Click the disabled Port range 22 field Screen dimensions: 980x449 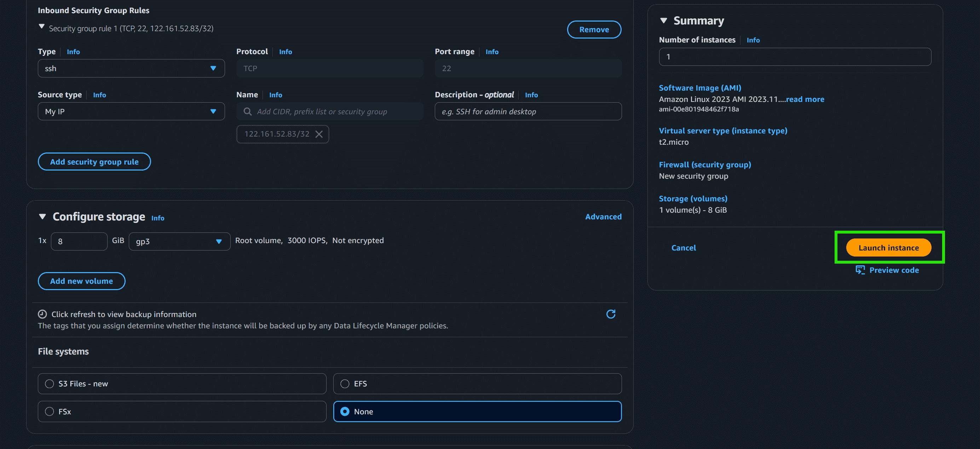point(528,69)
